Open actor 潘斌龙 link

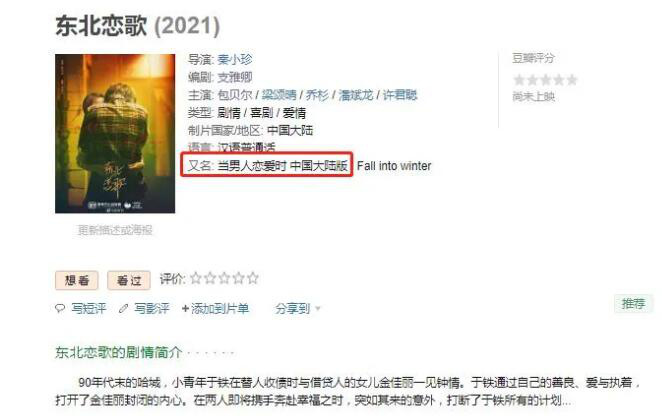[355, 95]
